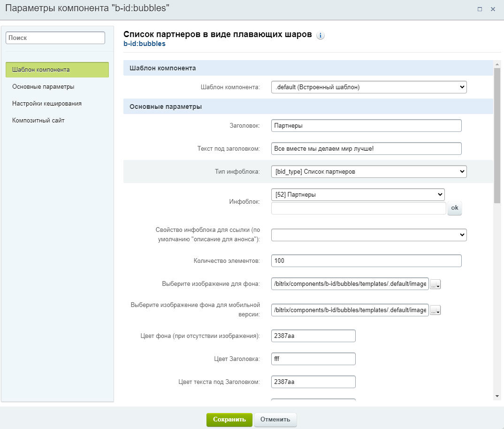Expand the infoblock '[52] Партнеры' dropdown
This screenshot has height=429, width=504.
coord(358,194)
